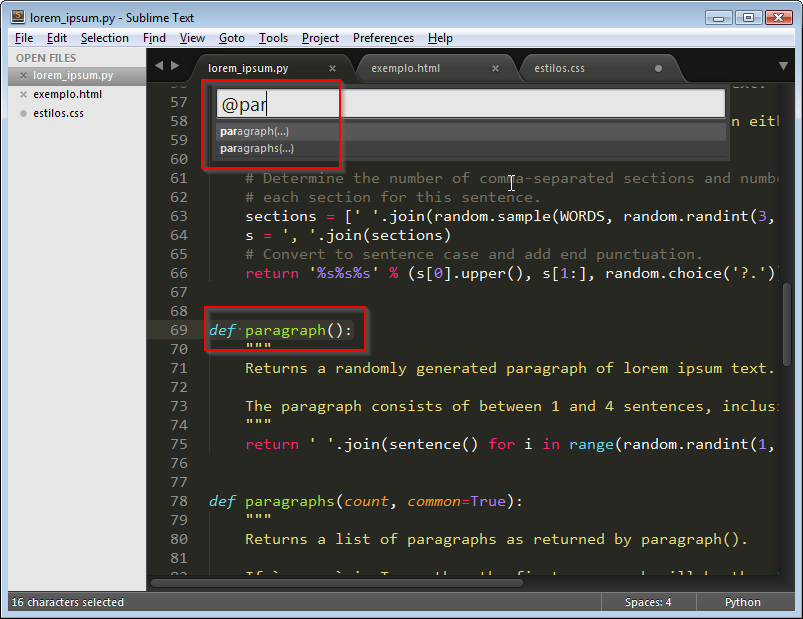Close the lorem_ipsum.py tab

tap(333, 69)
